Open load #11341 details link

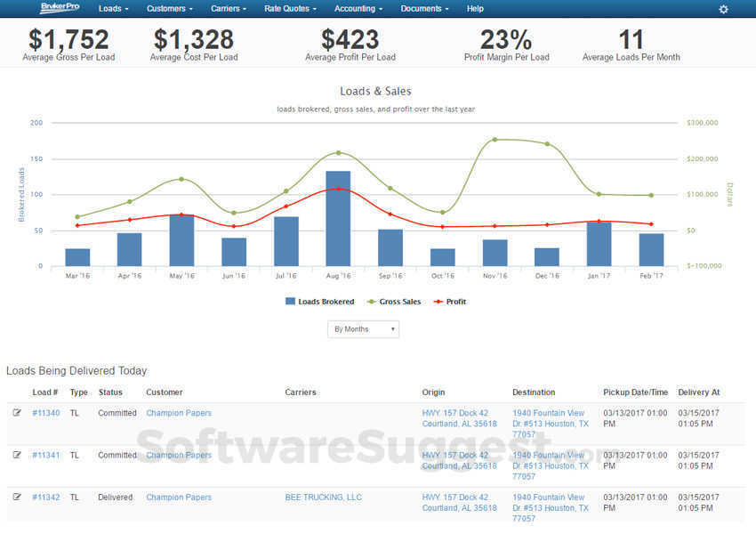(45, 455)
